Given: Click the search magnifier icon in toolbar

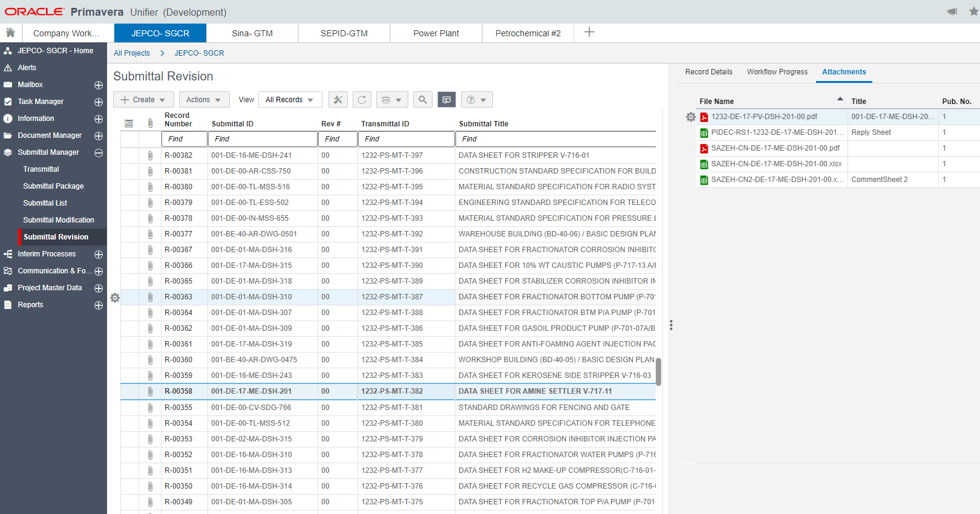Looking at the screenshot, I should point(423,100).
